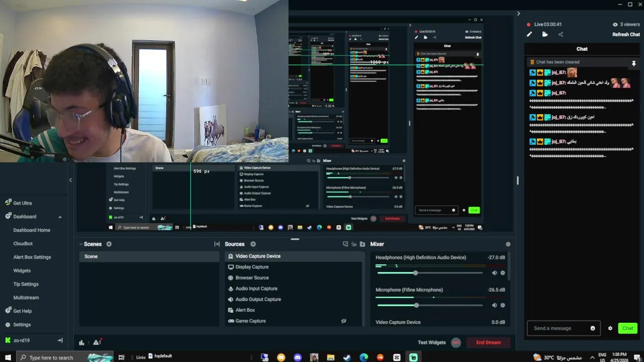644x362 pixels.
Task: Open Steam from the taskbar
Action: click(347, 357)
